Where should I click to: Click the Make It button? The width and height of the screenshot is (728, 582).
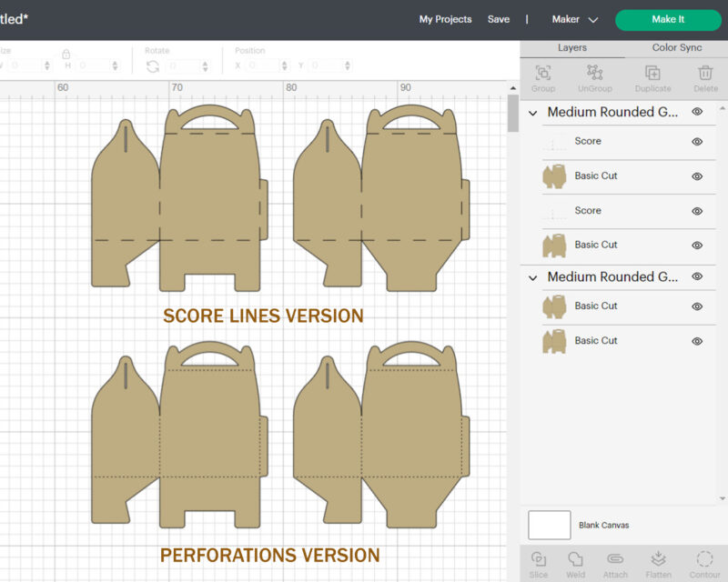point(668,19)
